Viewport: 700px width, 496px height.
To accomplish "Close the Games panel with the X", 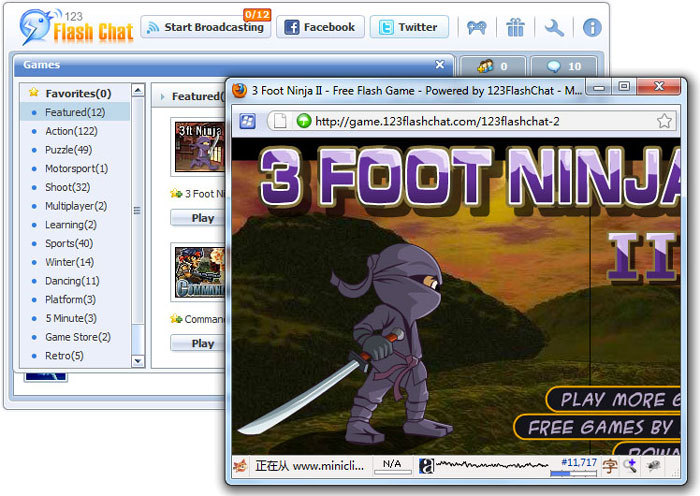I will tap(440, 65).
